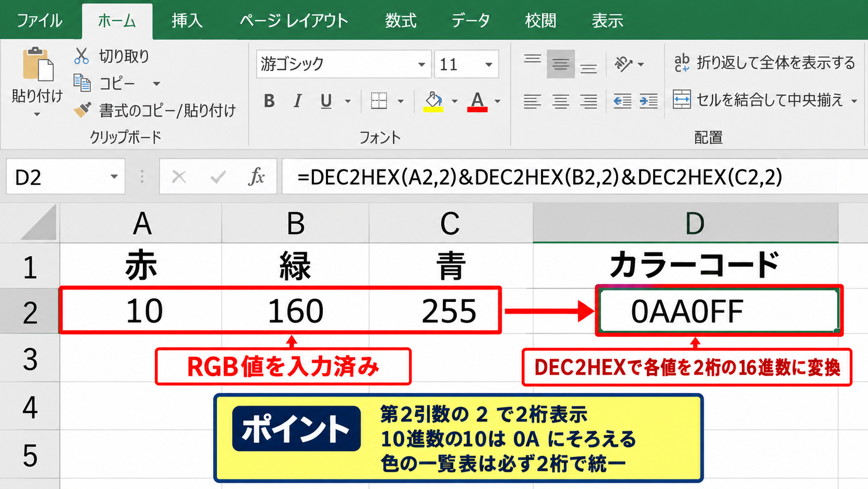Click the text Orientation icon

[623, 64]
